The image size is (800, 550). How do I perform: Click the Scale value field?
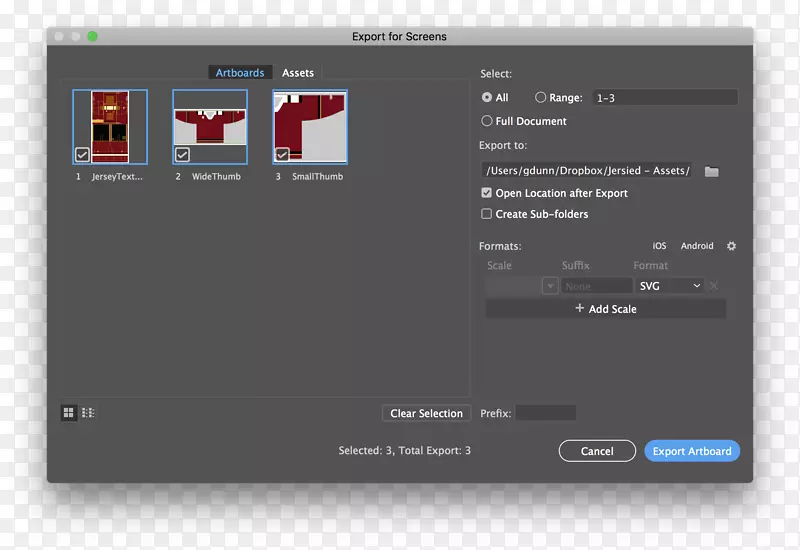513,286
